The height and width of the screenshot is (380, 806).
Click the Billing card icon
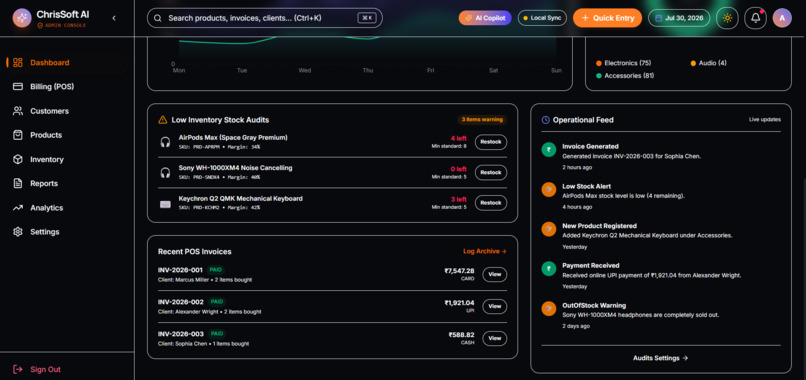18,87
